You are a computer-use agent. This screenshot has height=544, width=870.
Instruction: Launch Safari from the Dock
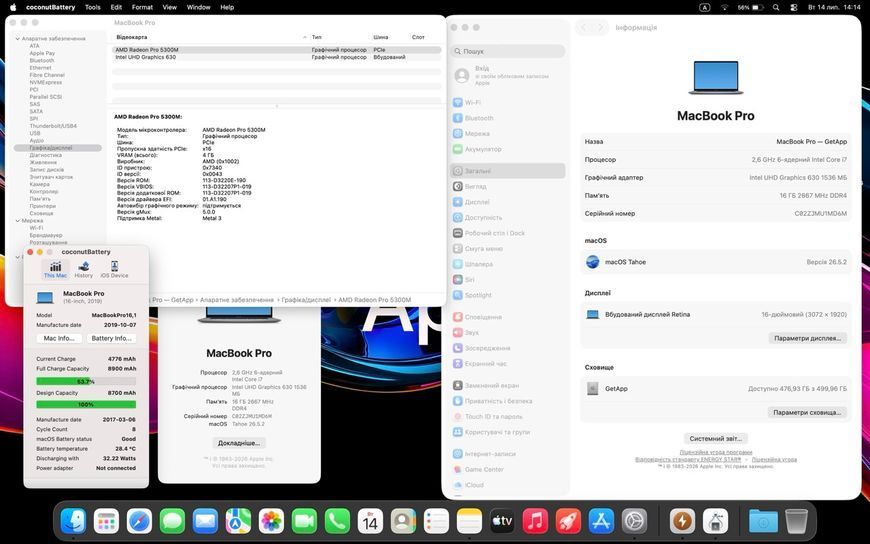(139, 521)
